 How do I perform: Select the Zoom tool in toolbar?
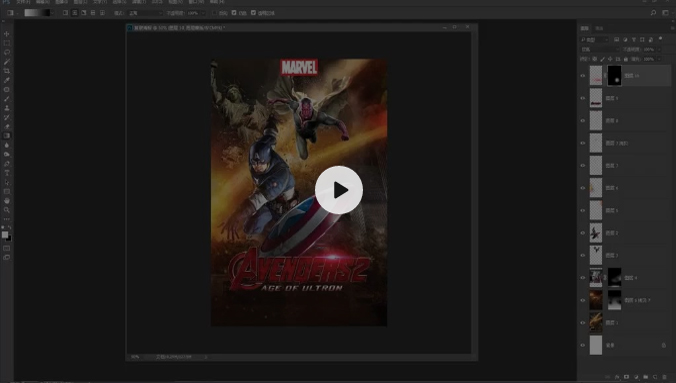pyautogui.click(x=6, y=210)
